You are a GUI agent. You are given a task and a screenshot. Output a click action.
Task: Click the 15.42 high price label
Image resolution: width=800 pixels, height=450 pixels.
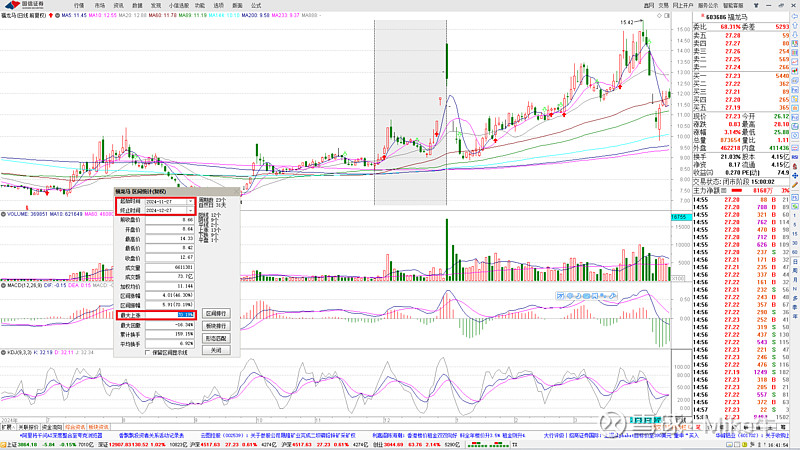point(627,22)
